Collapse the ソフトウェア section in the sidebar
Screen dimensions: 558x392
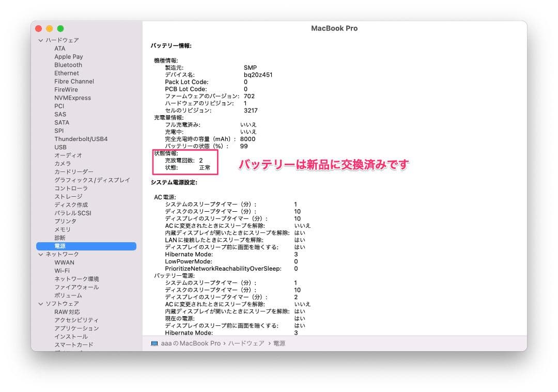click(x=40, y=304)
